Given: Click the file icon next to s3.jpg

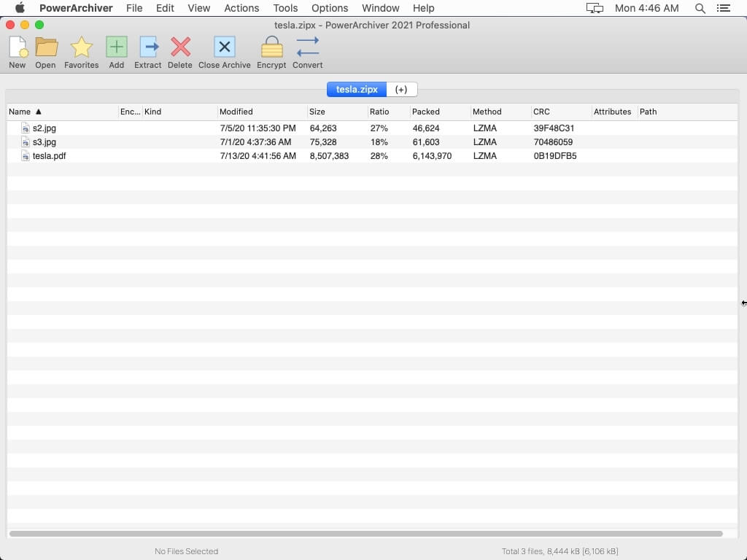Looking at the screenshot, I should pos(26,142).
